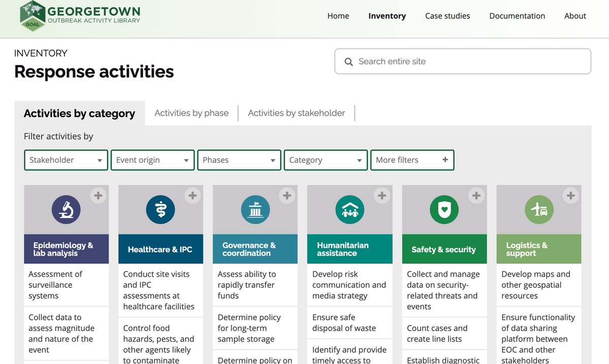Click the Logistics plane and truck icon

click(539, 209)
